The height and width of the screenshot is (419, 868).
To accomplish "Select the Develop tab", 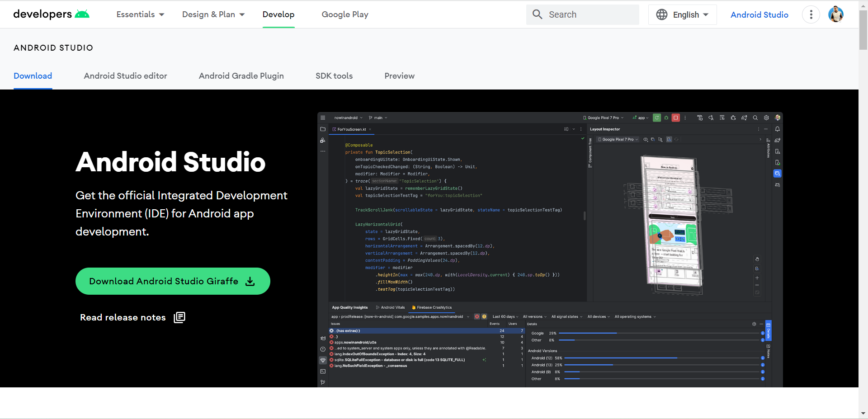I will [x=278, y=14].
